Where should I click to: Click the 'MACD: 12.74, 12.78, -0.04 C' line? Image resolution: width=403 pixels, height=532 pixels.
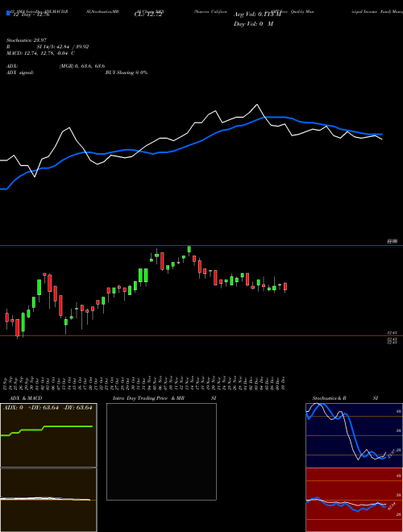40,53
